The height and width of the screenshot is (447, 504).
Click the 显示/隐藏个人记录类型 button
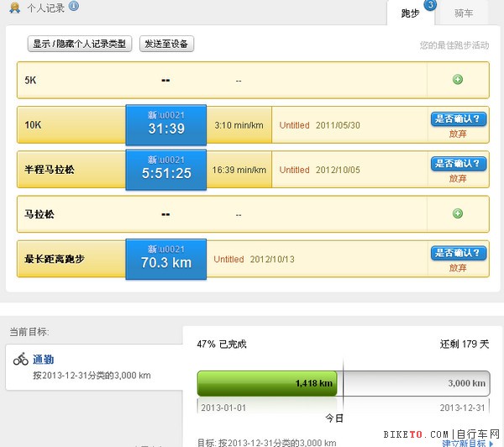(80, 44)
